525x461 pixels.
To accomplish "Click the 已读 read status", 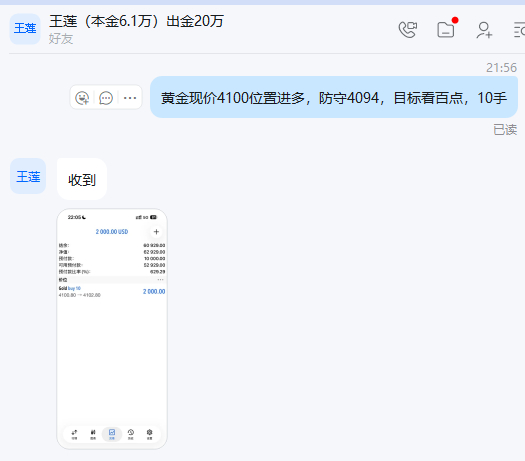I will pyautogui.click(x=505, y=130).
